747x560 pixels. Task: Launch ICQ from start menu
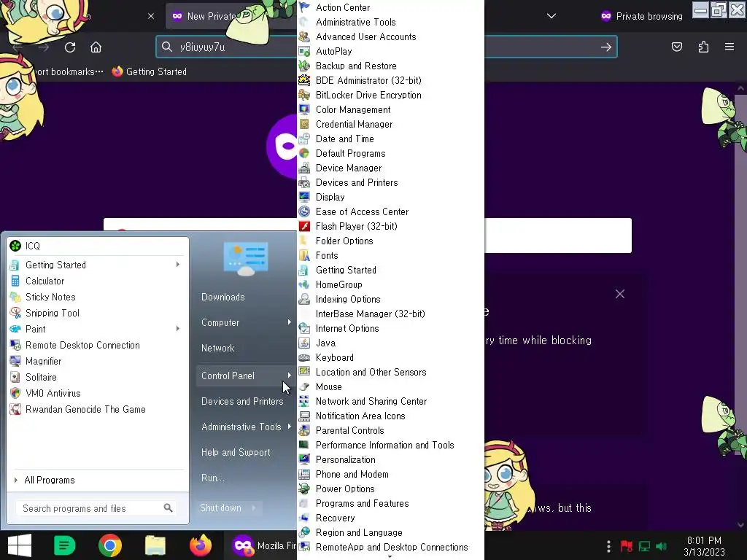[98, 246]
